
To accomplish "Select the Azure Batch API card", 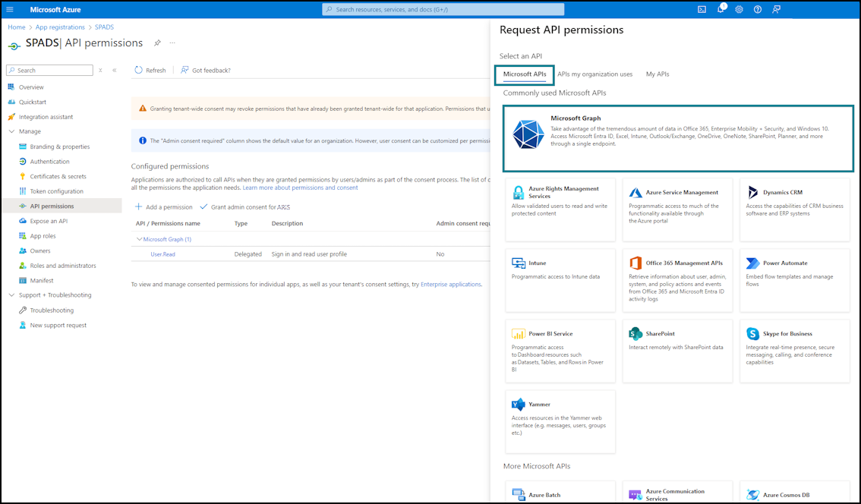I will [x=560, y=492].
